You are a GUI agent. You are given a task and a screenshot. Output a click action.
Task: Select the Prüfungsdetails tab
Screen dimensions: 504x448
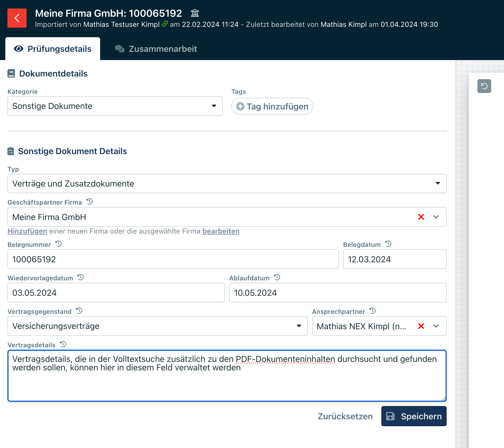[x=53, y=49]
